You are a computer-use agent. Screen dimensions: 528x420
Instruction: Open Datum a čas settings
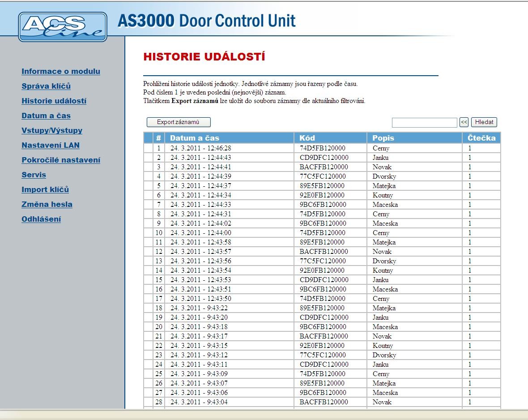tap(46, 116)
